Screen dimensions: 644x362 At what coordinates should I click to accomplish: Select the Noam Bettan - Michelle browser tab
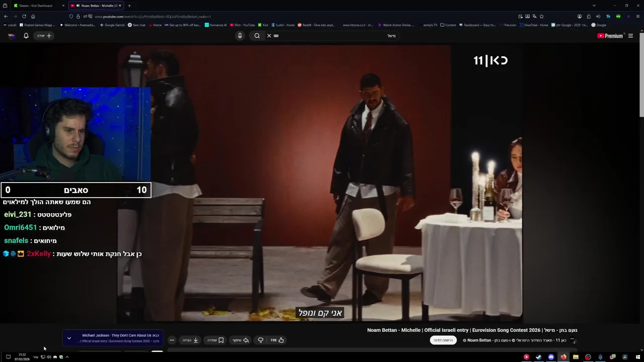[x=96, y=6]
